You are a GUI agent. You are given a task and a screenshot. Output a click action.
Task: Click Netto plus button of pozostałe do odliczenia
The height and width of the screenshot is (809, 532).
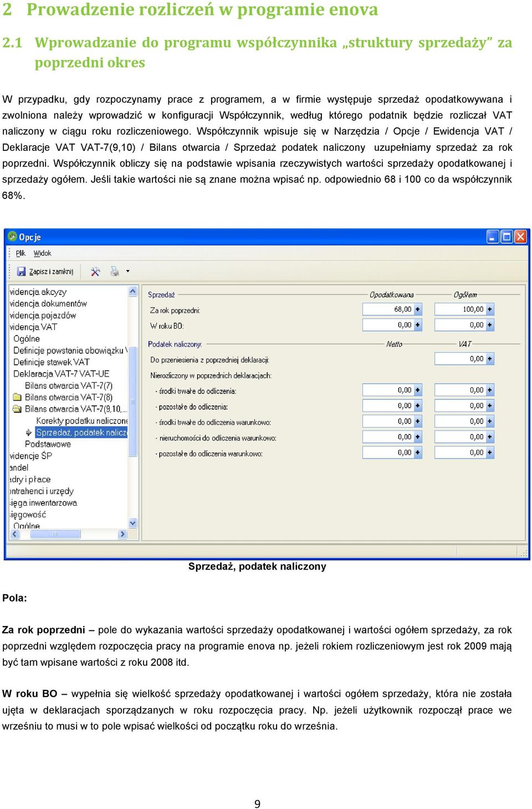pyautogui.click(x=418, y=406)
